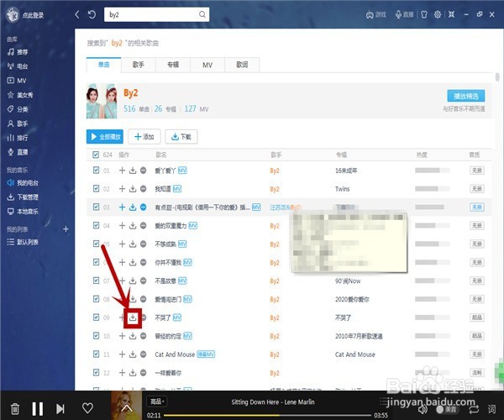Add row 02 我知道 to a playlist
This screenshot has height=420, width=504.
tap(122, 189)
